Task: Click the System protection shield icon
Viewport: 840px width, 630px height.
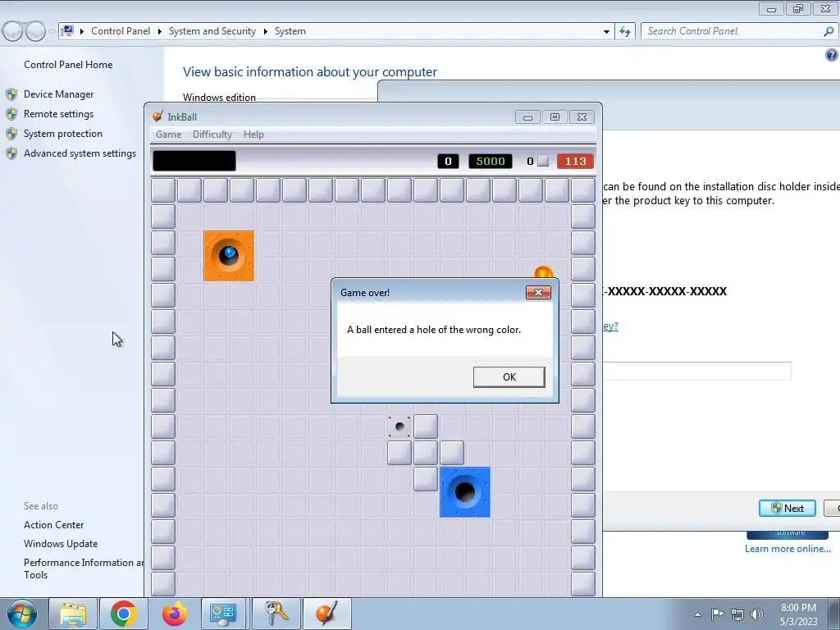Action: coord(11,134)
